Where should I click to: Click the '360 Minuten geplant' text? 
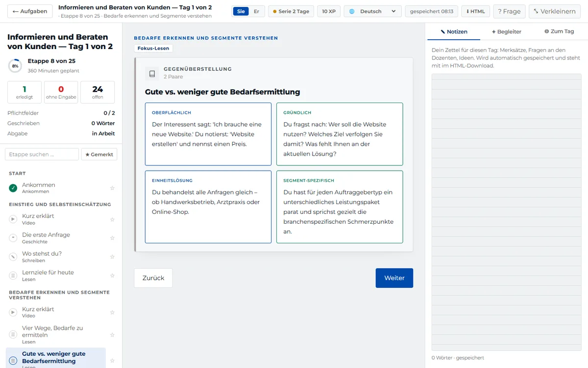click(53, 71)
